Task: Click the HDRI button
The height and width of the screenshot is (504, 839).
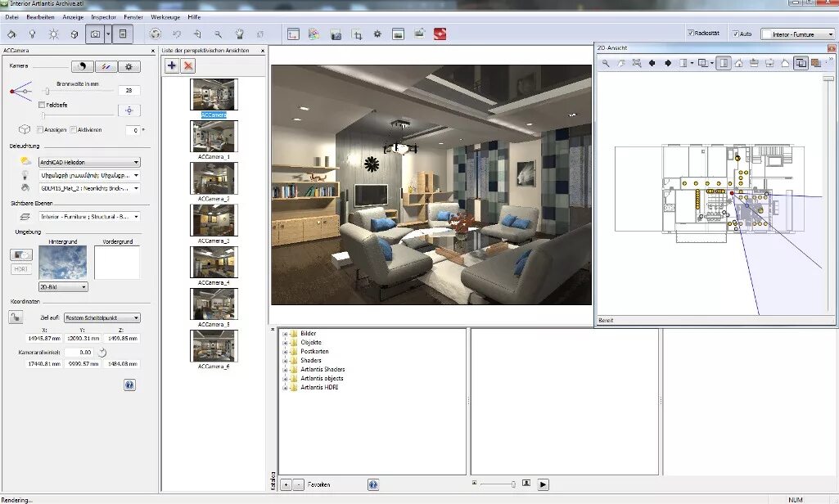Action: coord(20,269)
